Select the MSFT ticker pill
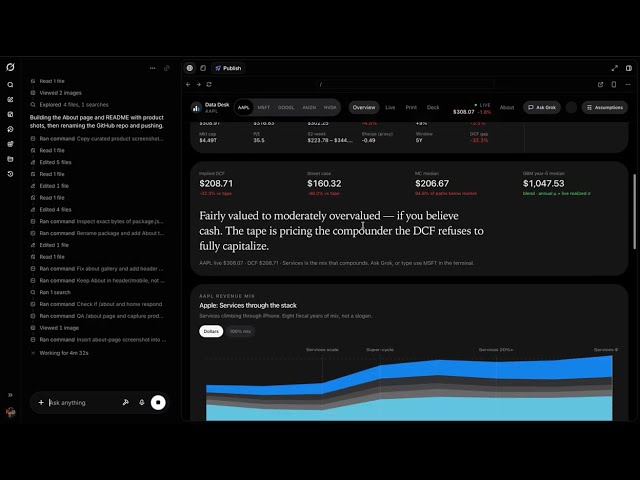The image size is (640, 480). 264,107
